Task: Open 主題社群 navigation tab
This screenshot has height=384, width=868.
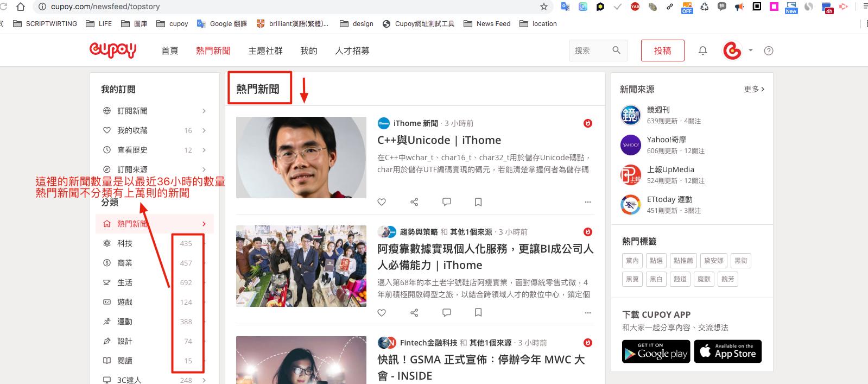Action: [265, 51]
